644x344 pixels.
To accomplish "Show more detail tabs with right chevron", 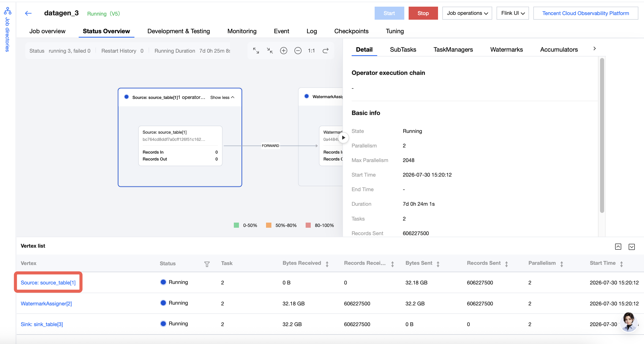I will click(595, 49).
